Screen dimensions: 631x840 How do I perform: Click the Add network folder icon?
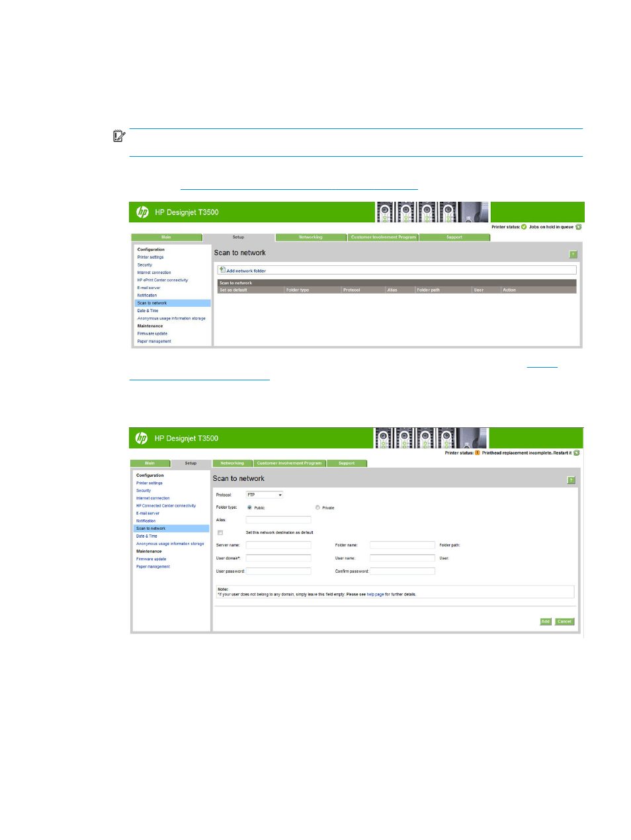(x=222, y=270)
